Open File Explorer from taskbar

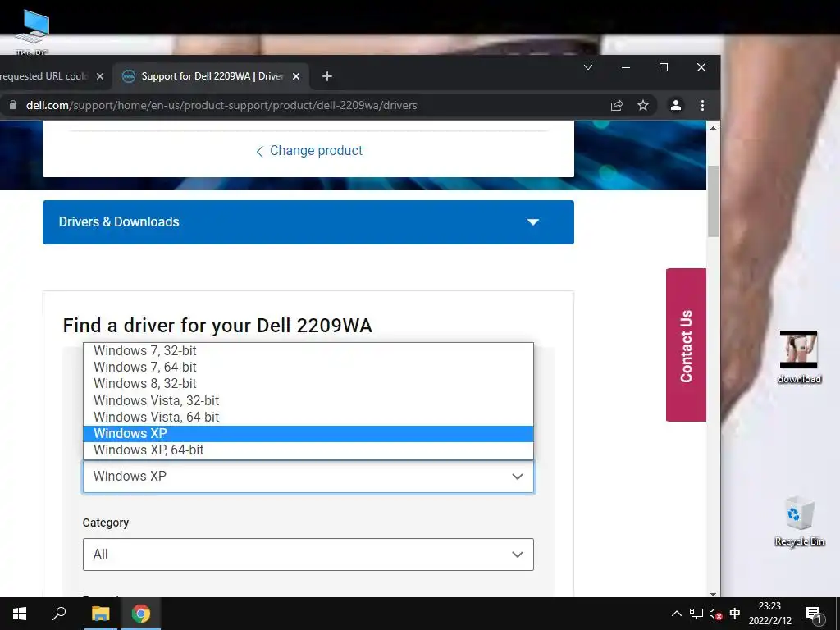pyautogui.click(x=100, y=614)
